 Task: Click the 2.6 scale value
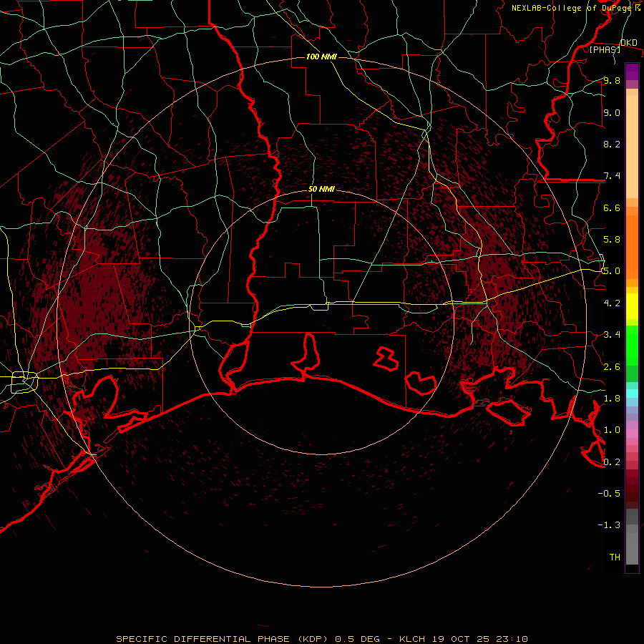tap(612, 367)
